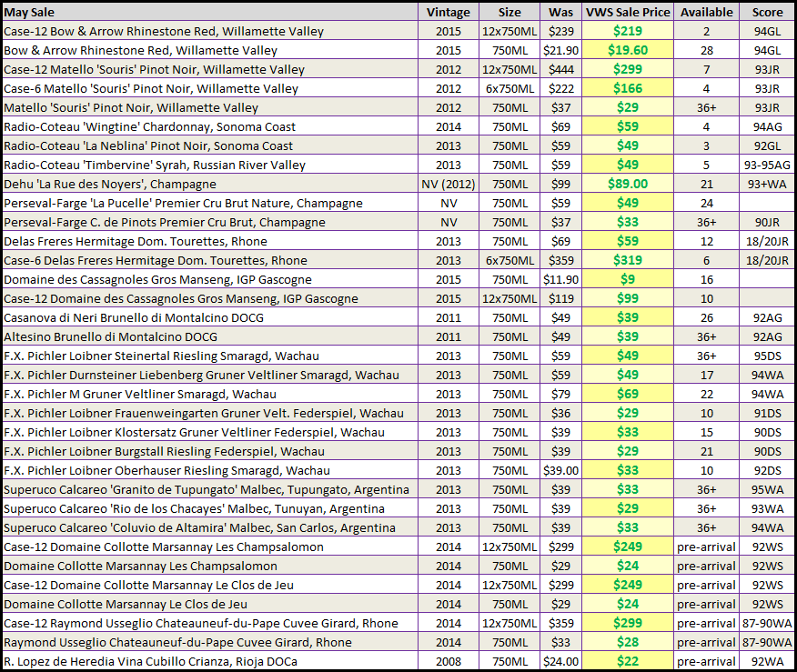Select Radio-Coteau 'La Neblina' Pinot Noir cell
The width and height of the screenshot is (797, 672).
click(x=210, y=145)
